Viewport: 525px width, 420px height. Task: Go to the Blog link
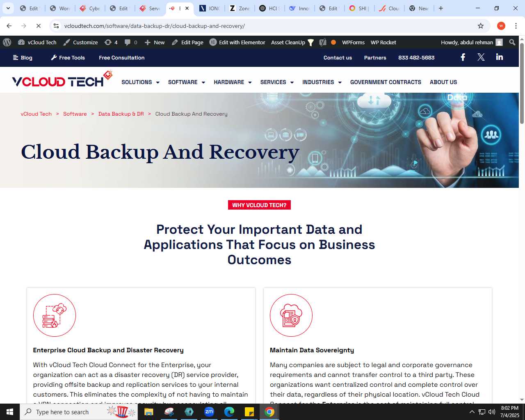click(23, 58)
